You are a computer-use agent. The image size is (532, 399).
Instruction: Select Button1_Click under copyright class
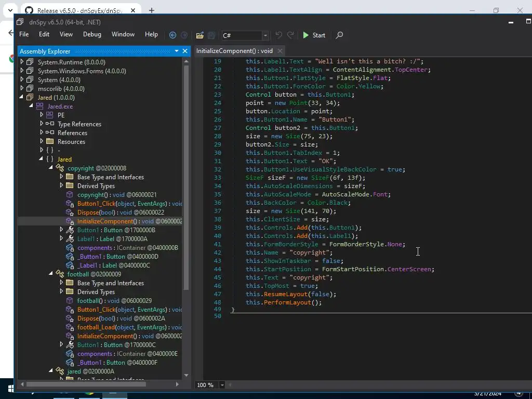pyautogui.click(x=129, y=204)
